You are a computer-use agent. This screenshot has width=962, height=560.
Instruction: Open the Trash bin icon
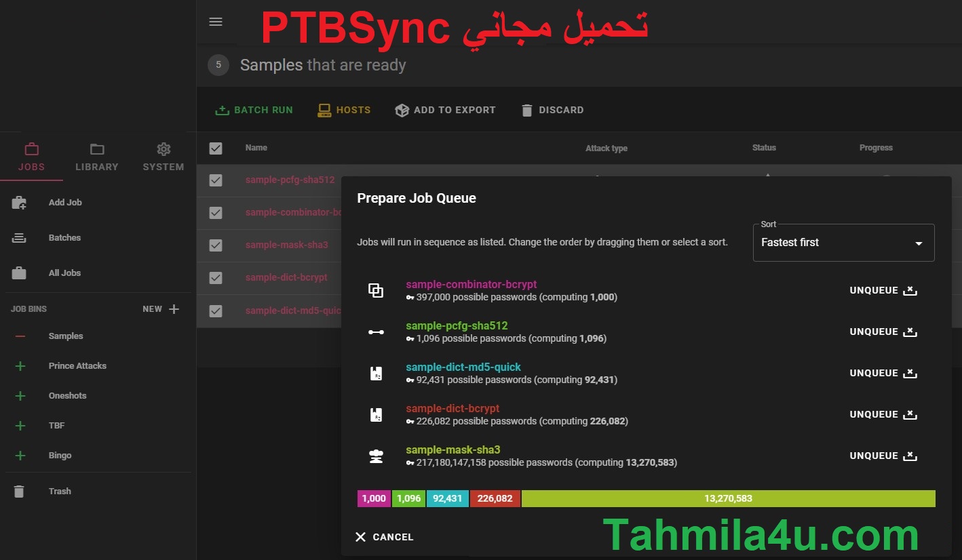click(x=19, y=492)
